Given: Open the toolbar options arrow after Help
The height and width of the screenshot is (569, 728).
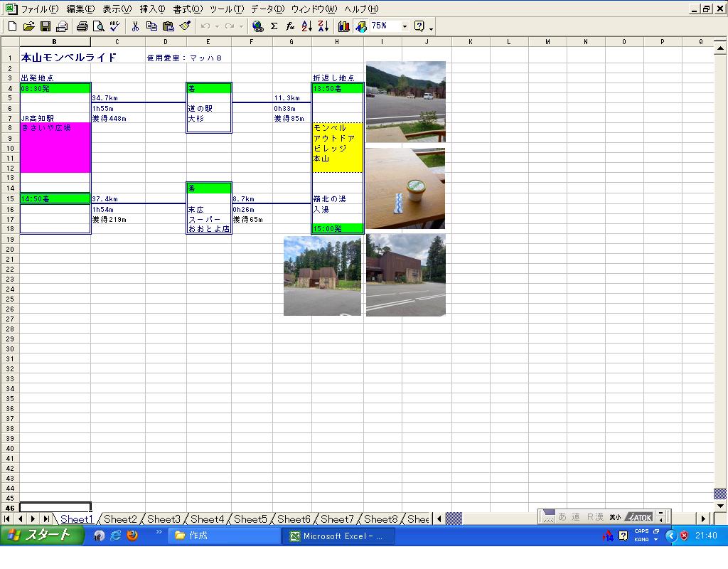Looking at the screenshot, I should tap(432, 28).
